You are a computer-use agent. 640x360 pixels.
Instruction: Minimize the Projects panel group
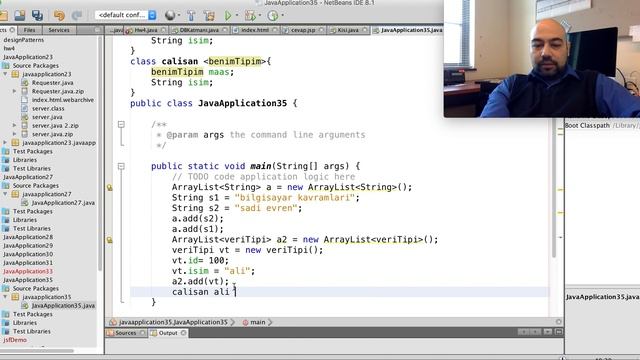[x=97, y=30]
